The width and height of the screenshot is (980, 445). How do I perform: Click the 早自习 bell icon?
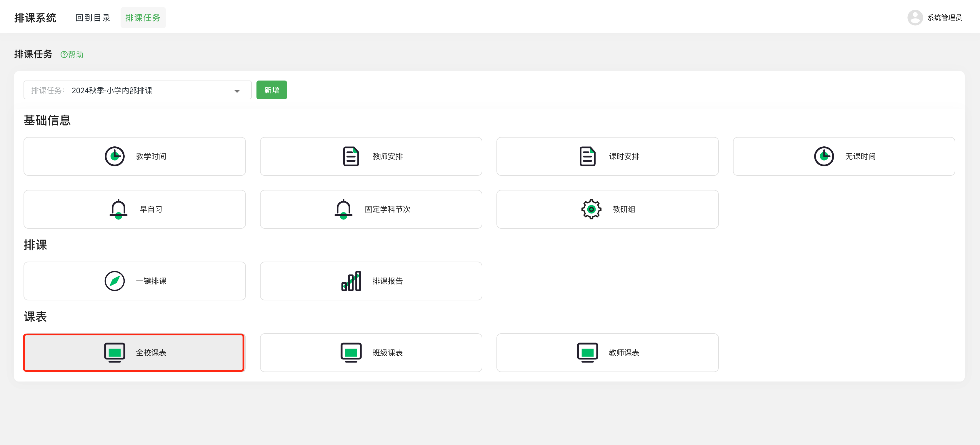click(x=118, y=209)
